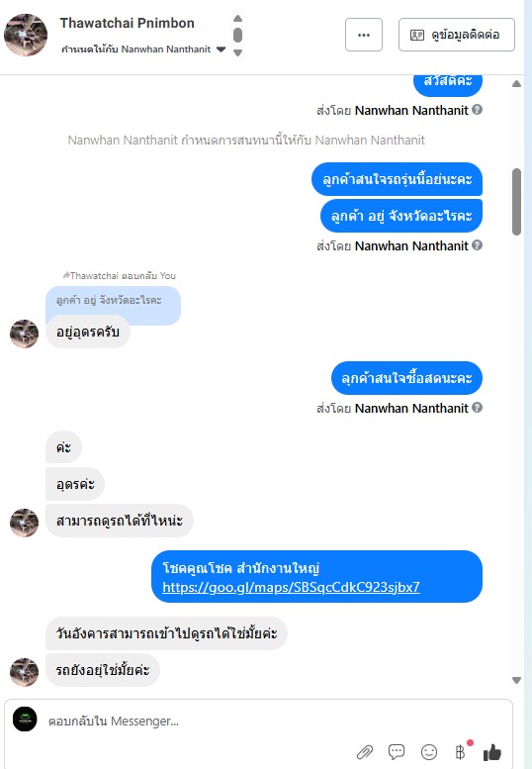The width and height of the screenshot is (532, 769).
Task: Click Thawatchai Pnimbon profile picture in header
Action: tap(26, 35)
